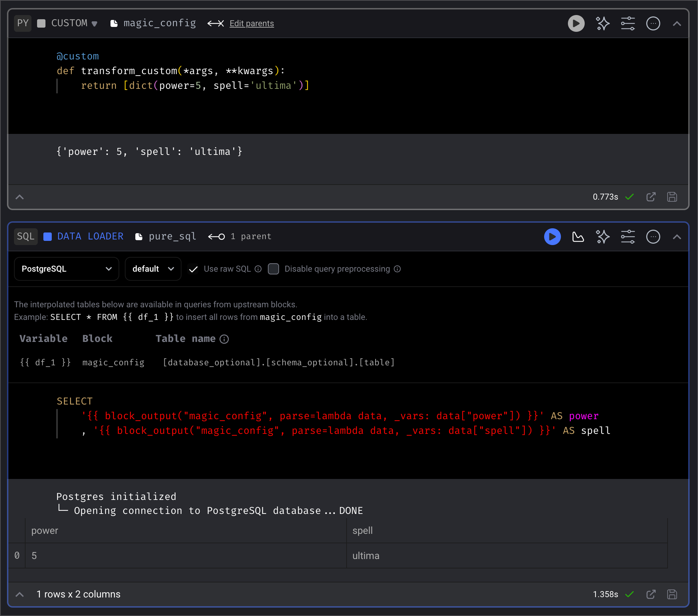Open the PostgreSQL connection dropdown
Viewport: 698px width, 616px height.
pos(66,269)
